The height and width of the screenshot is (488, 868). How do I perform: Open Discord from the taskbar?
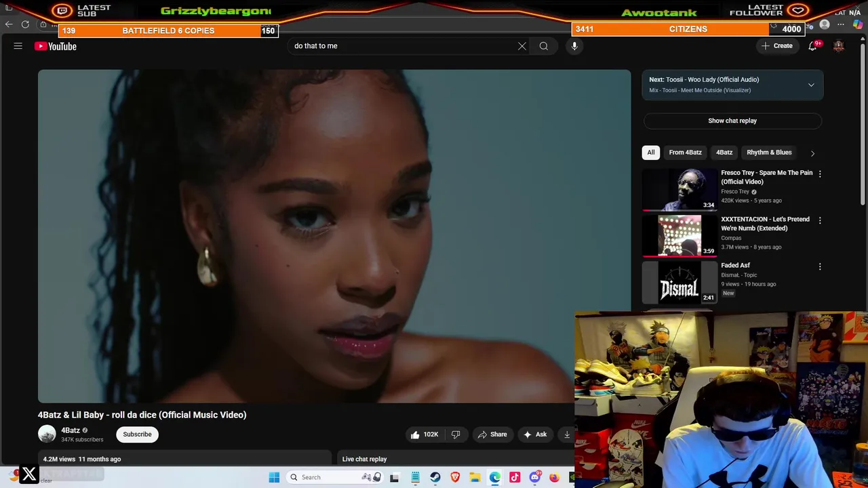pos(534,477)
